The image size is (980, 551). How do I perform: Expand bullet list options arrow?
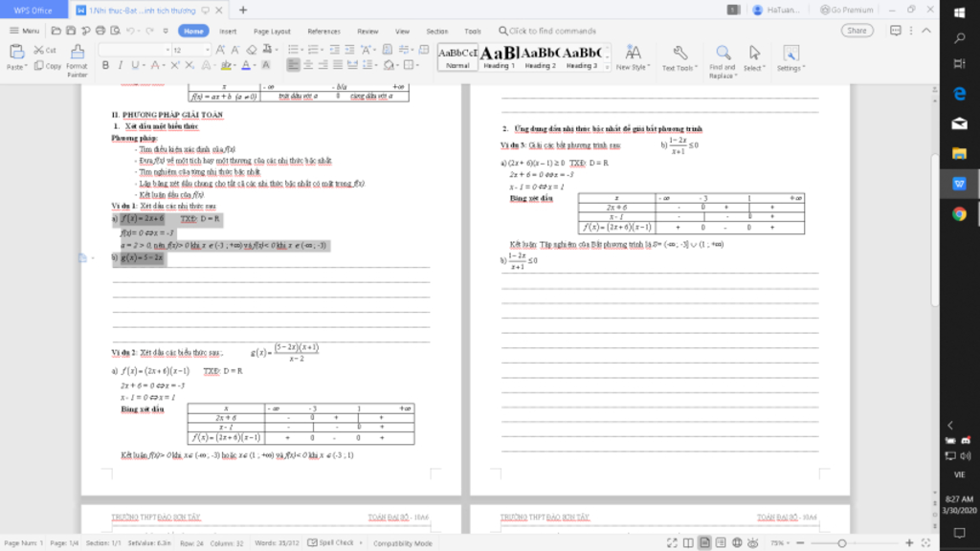(303, 50)
